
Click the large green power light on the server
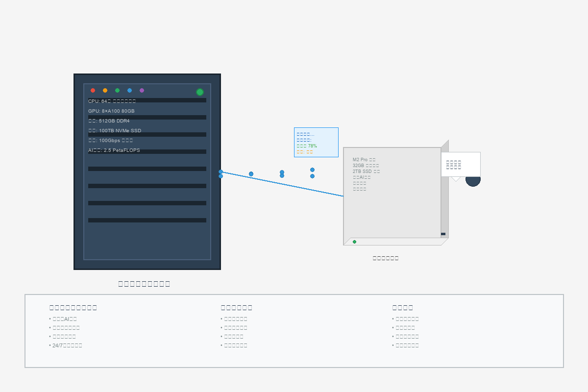[199, 92]
